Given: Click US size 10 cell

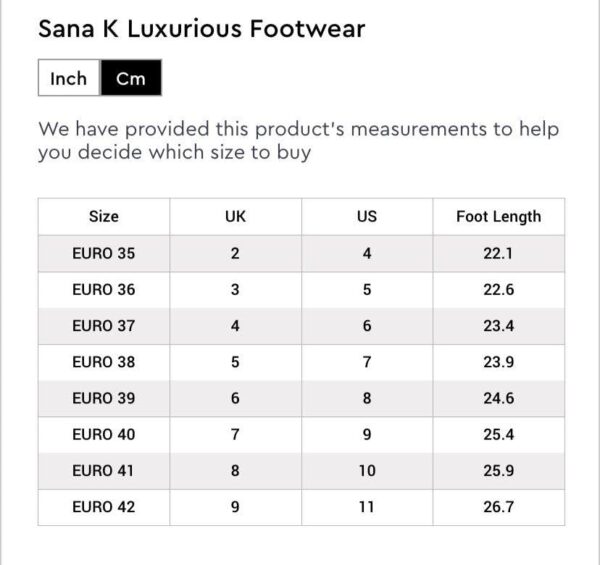Looking at the screenshot, I should 367,470.
